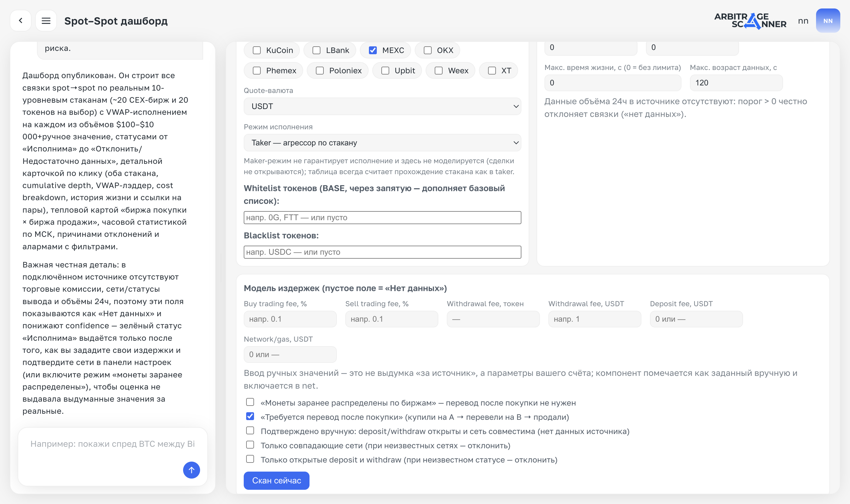Toggle the Poloniex exchange checkbox
Viewport: 850px width, 504px height.
(320, 71)
